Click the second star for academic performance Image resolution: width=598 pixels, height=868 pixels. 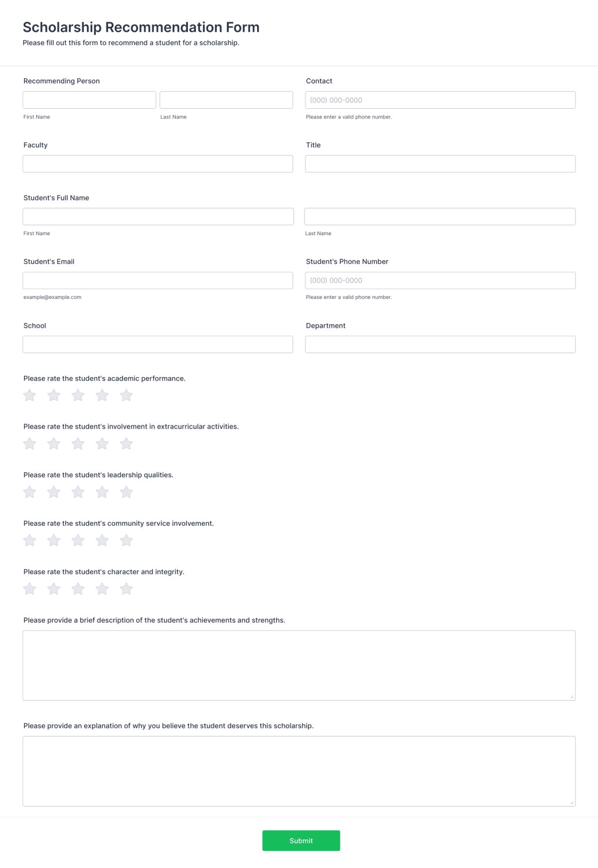[53, 395]
